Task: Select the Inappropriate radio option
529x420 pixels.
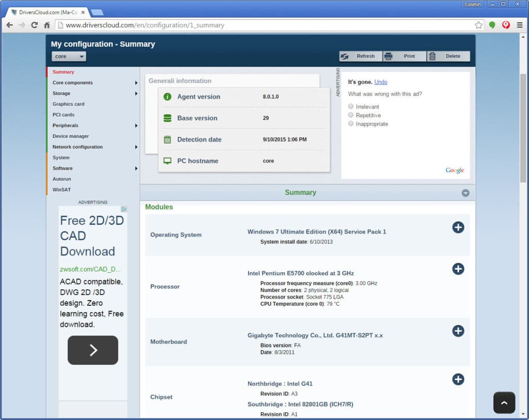Action: 351,123
